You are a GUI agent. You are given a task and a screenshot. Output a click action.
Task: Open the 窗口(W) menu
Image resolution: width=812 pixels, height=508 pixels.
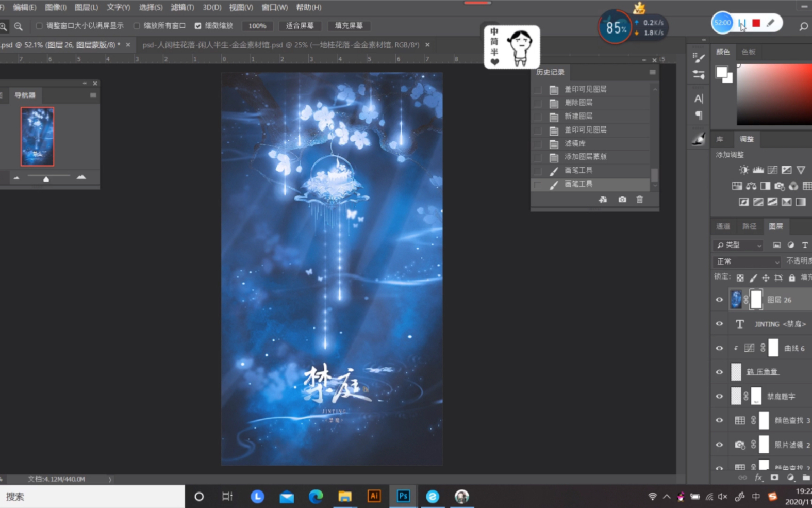(275, 7)
